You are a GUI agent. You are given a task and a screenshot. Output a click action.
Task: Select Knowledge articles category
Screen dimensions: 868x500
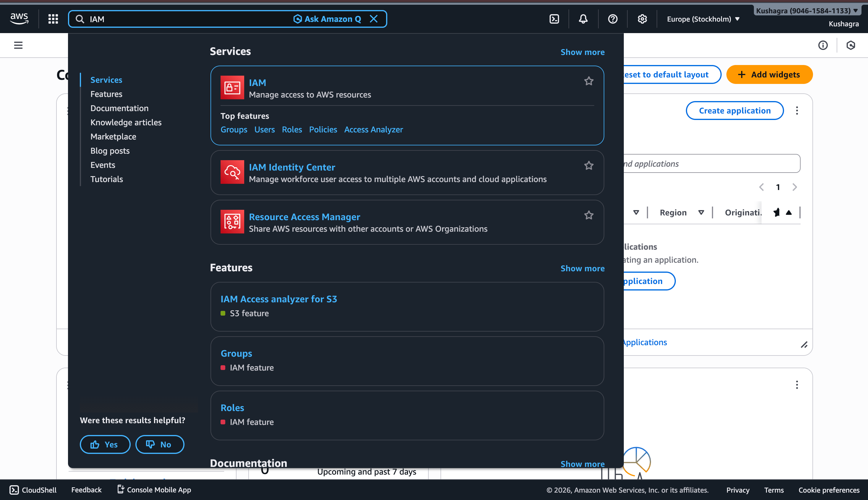click(x=126, y=122)
